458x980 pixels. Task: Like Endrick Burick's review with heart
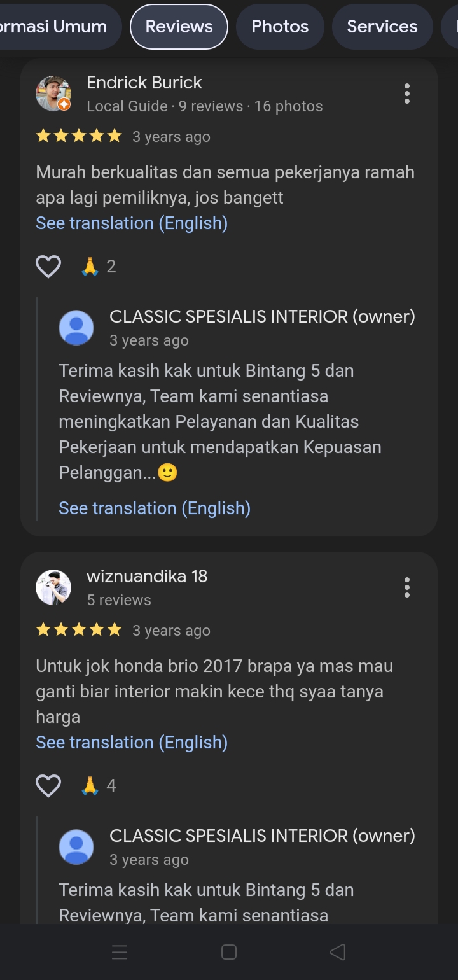[x=48, y=267]
